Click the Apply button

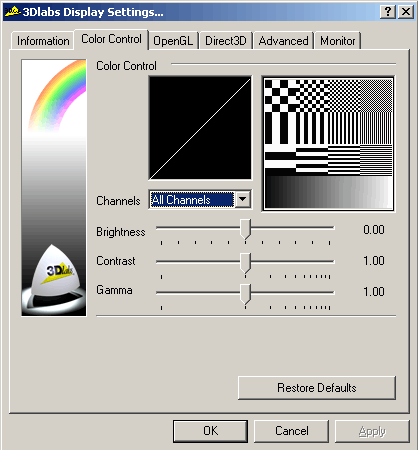tap(372, 431)
